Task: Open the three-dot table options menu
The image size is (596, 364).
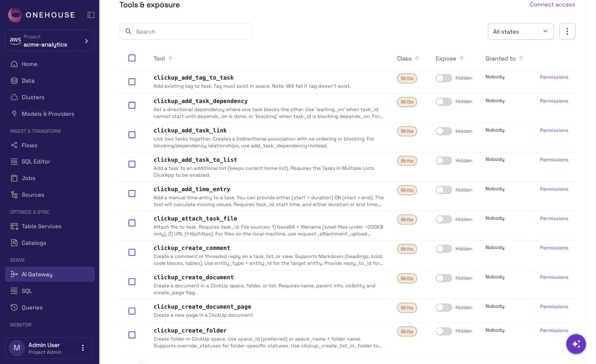Action: (567, 32)
